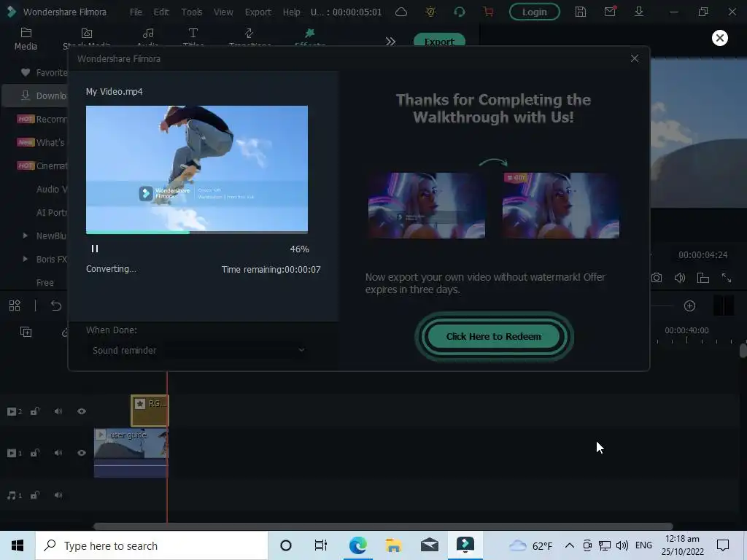Open the shopping cart icon
This screenshot has height=560, width=747.
[x=488, y=12]
